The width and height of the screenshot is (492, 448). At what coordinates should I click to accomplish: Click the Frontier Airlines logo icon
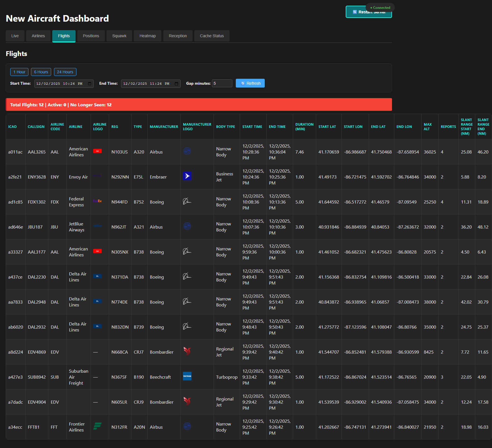[97, 426]
